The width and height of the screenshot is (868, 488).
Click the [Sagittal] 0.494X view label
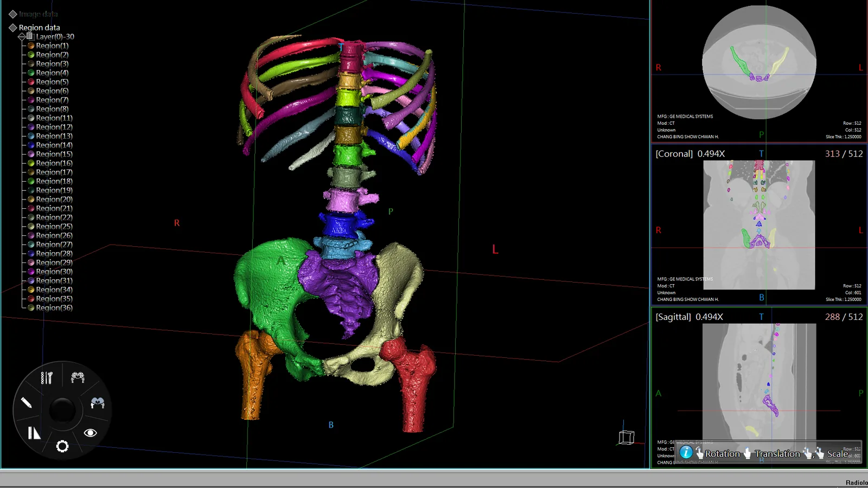click(689, 317)
